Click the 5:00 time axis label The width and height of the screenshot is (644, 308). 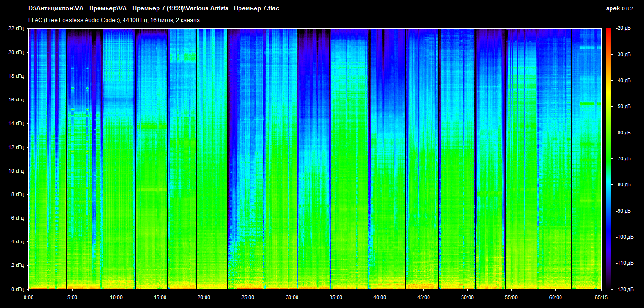72,297
